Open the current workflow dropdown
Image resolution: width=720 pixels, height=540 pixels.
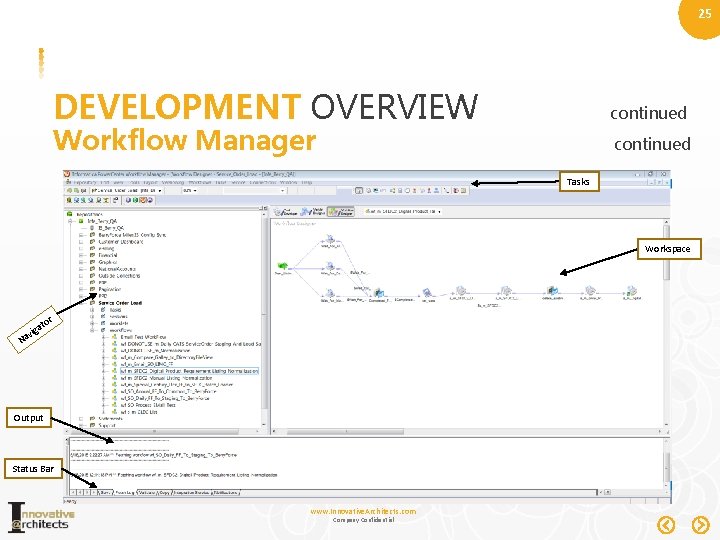[403, 212]
